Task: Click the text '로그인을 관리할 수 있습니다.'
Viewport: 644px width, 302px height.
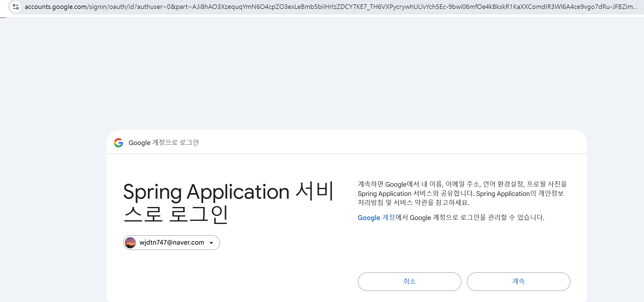Action: 502,217
